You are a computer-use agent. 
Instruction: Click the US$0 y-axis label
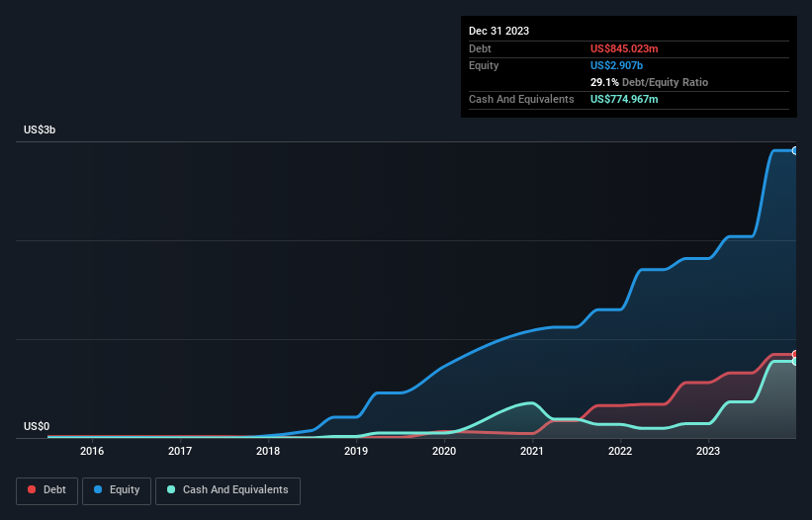click(x=37, y=426)
